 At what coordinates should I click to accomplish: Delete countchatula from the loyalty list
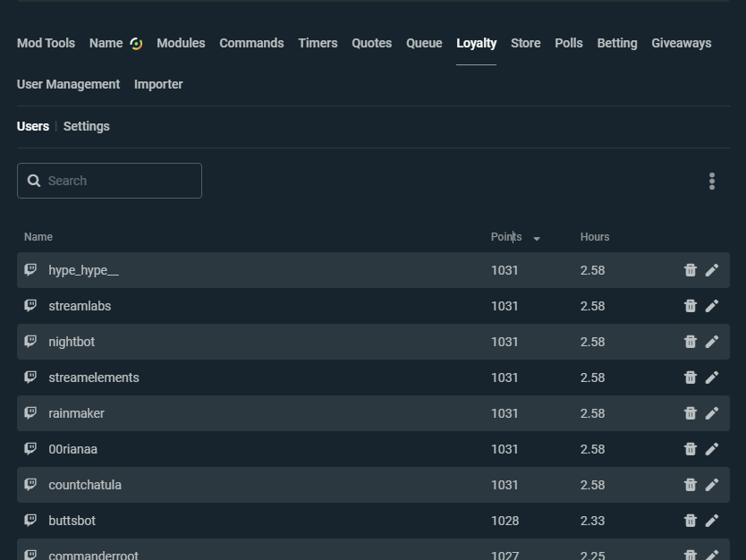click(x=691, y=484)
